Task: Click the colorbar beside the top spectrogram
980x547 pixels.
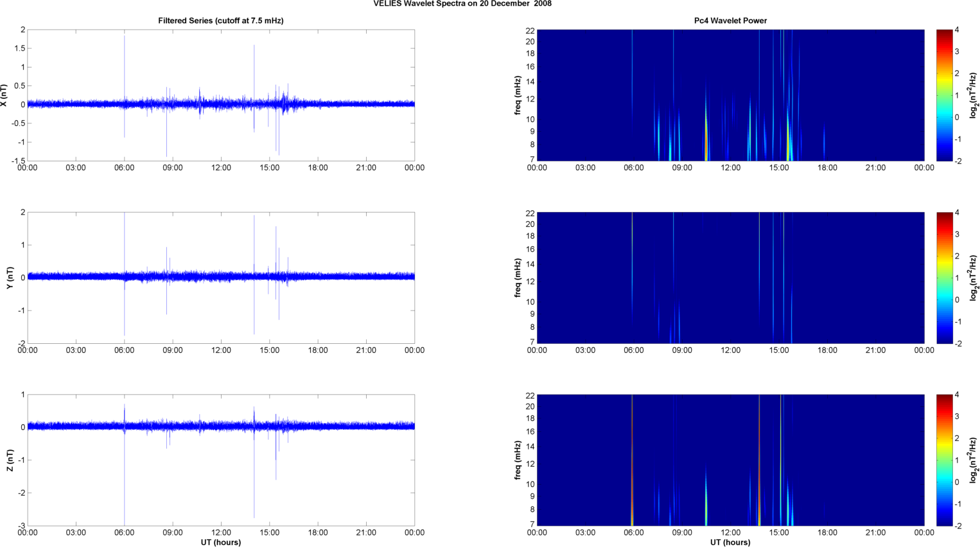Action: click(944, 95)
